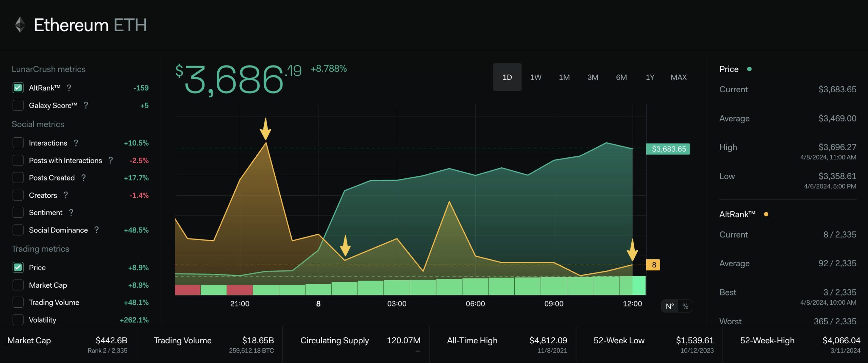The image size is (868, 363).
Task: Enable the Trading Volume checkbox
Action: pyautogui.click(x=18, y=302)
